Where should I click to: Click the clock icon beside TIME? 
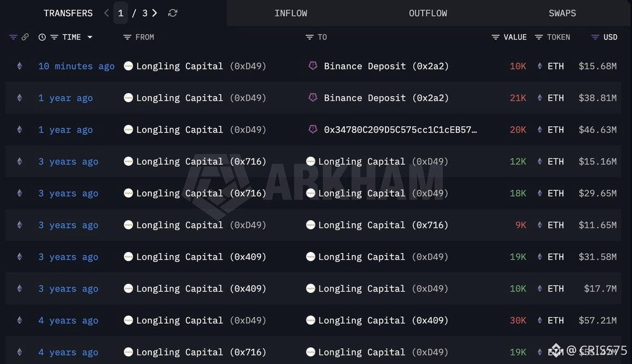pos(42,37)
